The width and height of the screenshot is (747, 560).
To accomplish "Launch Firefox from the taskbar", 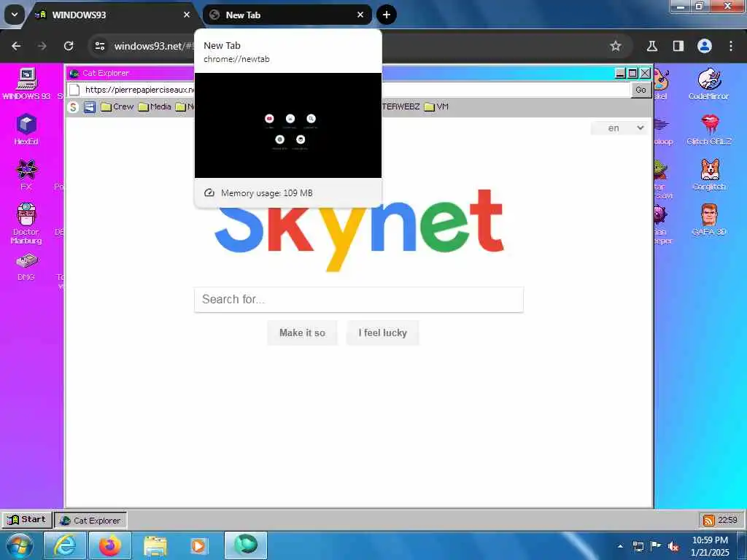I will coord(109,545).
